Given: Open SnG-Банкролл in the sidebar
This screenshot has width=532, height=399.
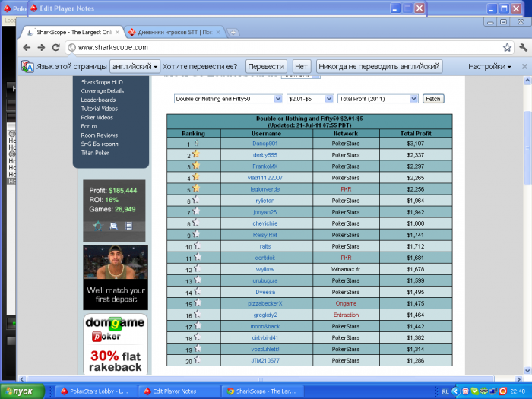Looking at the screenshot, I should coord(100,144).
